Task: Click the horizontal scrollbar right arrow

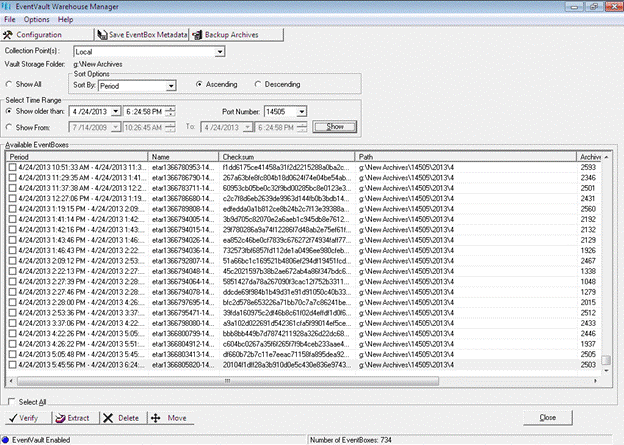Action: tap(595, 381)
